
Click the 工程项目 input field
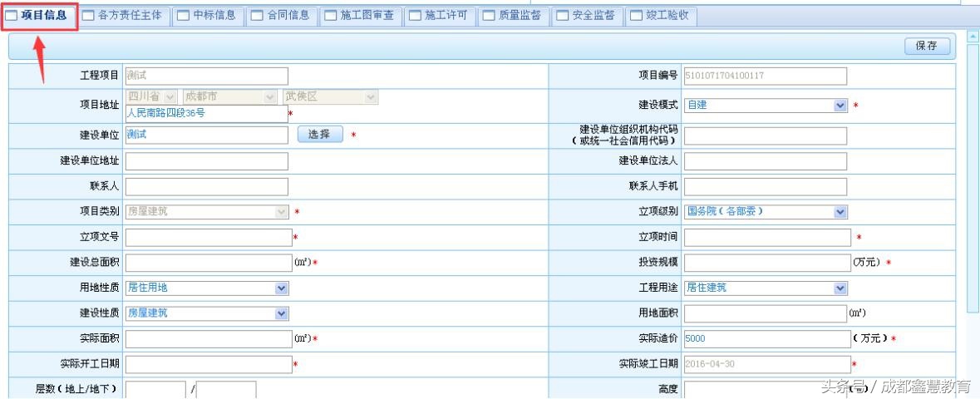[x=207, y=76]
